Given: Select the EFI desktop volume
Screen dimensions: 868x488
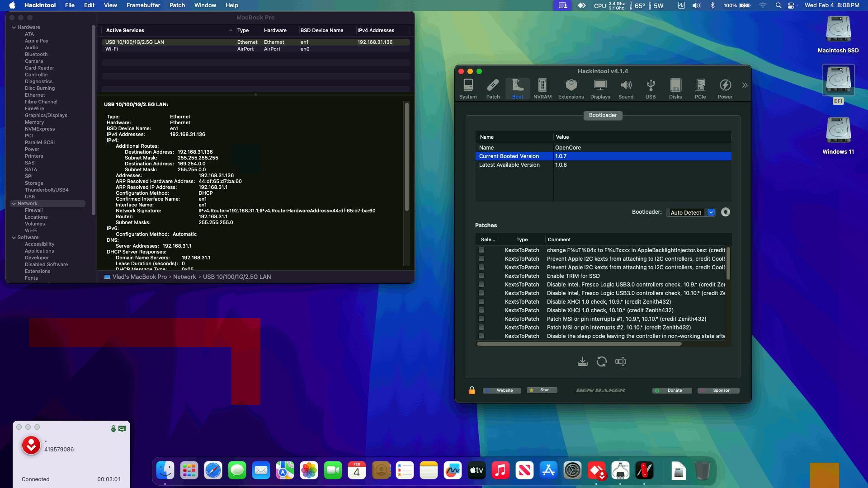Looking at the screenshot, I should (838, 84).
